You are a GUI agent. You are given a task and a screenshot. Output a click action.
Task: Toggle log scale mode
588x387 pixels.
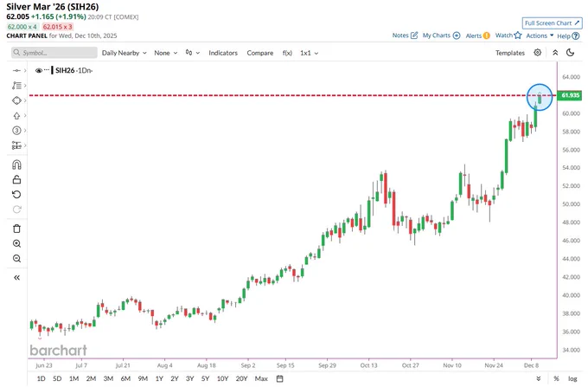572,378
